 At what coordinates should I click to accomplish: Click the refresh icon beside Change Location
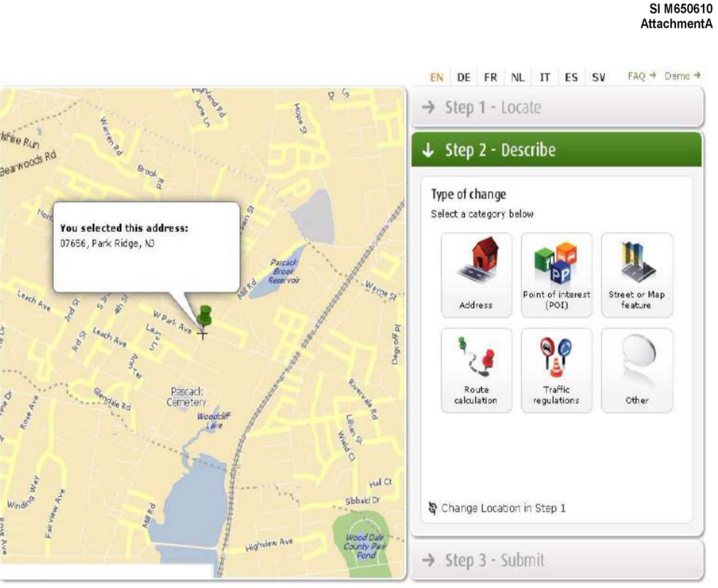pos(433,508)
